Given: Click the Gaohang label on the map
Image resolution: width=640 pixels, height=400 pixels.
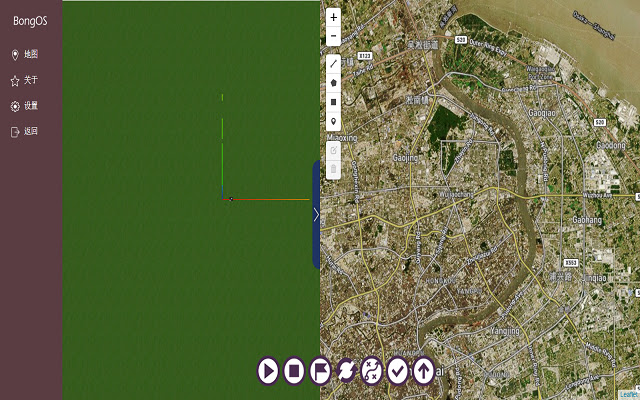Looking at the screenshot, I should click(x=587, y=220).
